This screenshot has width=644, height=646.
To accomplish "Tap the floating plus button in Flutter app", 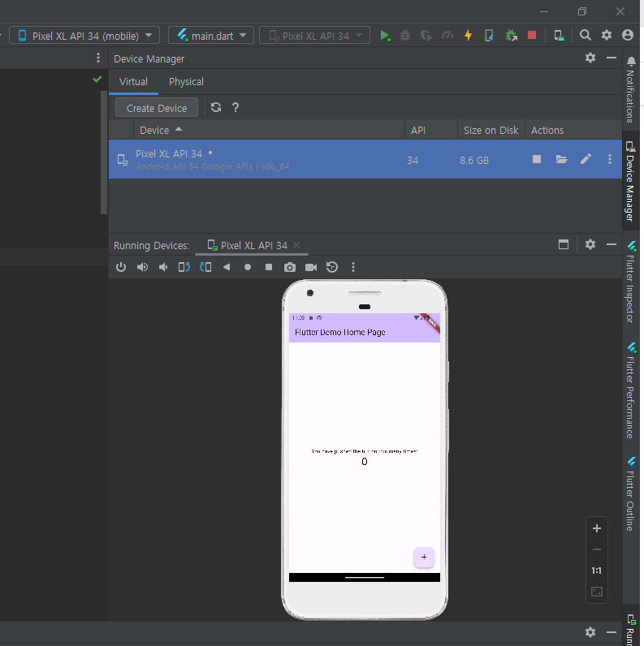I will pos(424,557).
